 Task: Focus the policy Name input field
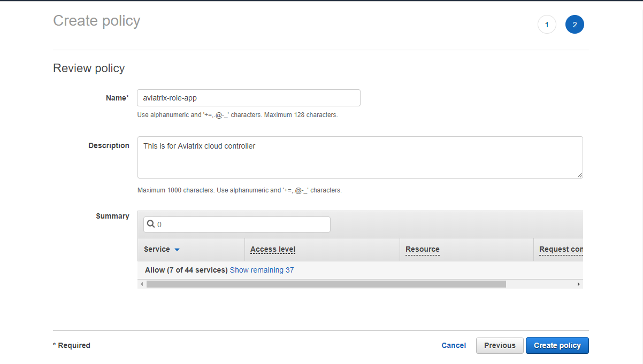(248, 98)
